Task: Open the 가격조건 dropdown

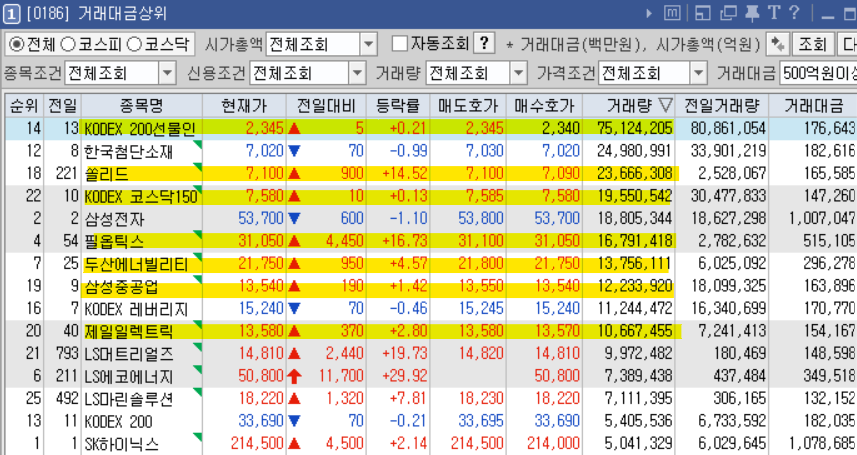Action: pyautogui.click(x=698, y=73)
